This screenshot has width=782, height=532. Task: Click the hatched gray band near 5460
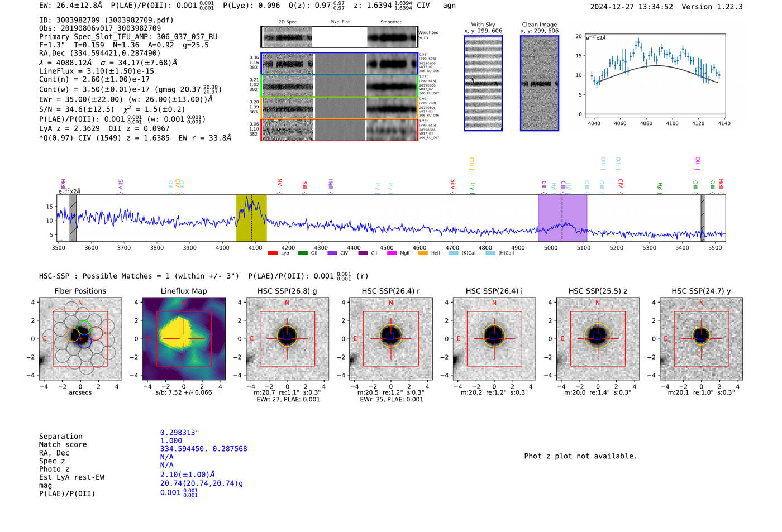(x=703, y=218)
